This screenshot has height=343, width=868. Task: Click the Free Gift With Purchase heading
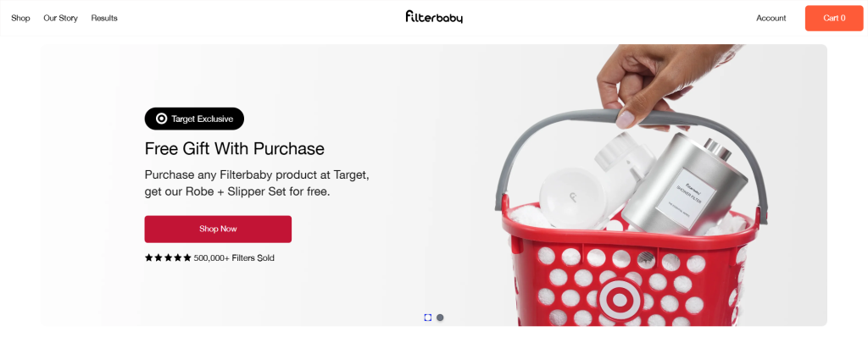234,149
